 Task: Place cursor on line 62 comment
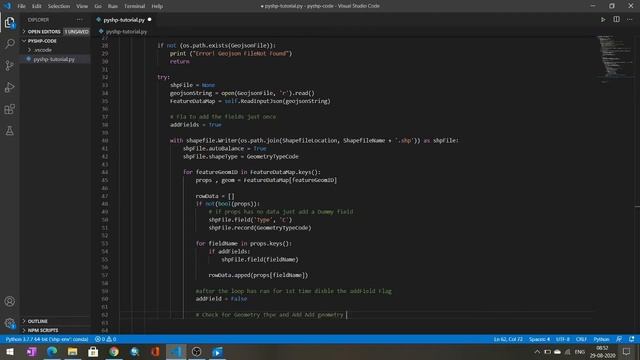click(x=269, y=315)
